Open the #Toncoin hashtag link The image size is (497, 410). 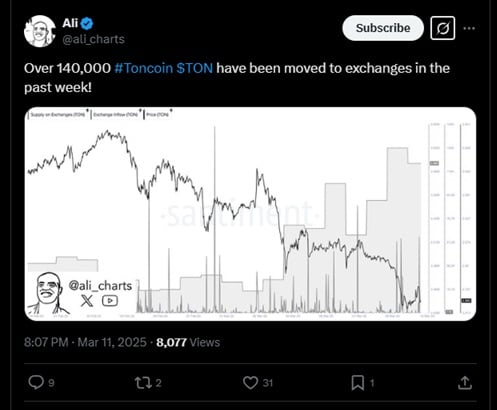pyautogui.click(x=144, y=68)
